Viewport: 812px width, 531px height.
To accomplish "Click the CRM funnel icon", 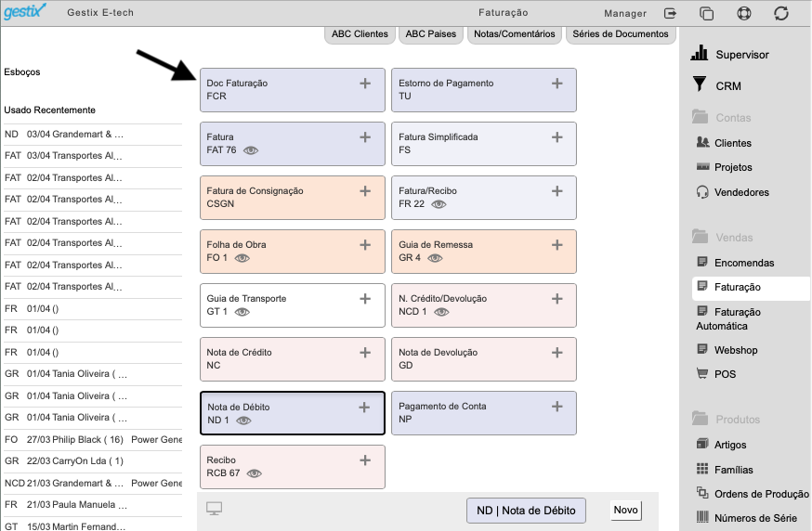I will click(699, 84).
